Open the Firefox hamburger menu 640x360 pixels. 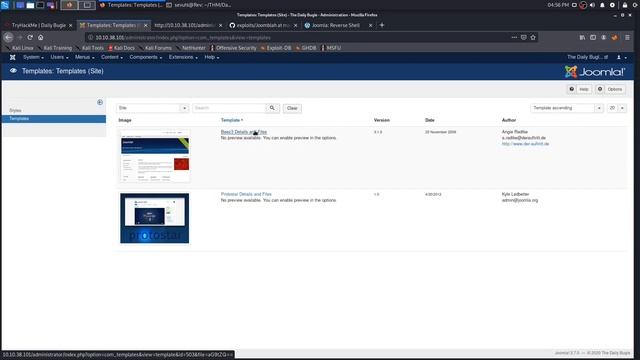point(627,37)
